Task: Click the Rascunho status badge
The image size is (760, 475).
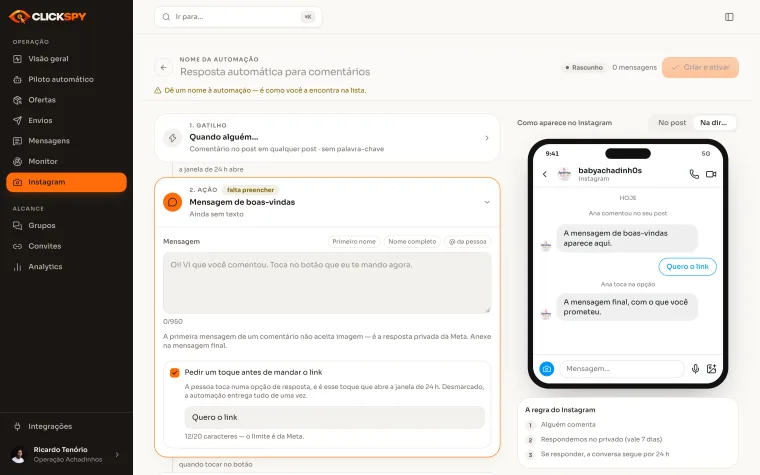Action: tap(584, 67)
